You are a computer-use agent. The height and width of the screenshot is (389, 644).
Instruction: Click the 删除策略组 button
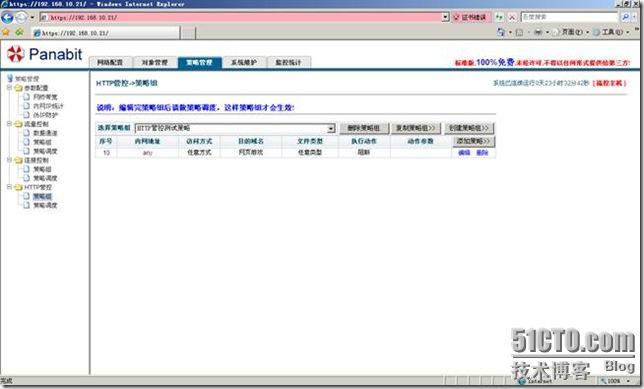(x=363, y=128)
